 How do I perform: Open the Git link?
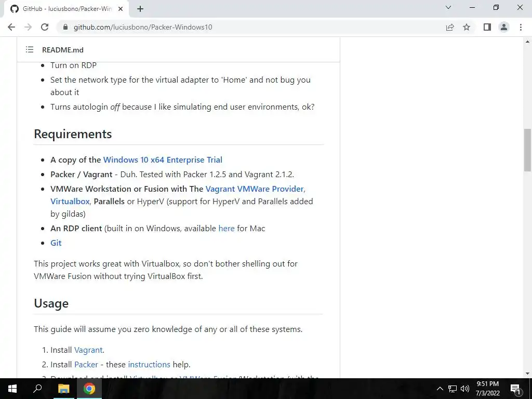coord(56,243)
